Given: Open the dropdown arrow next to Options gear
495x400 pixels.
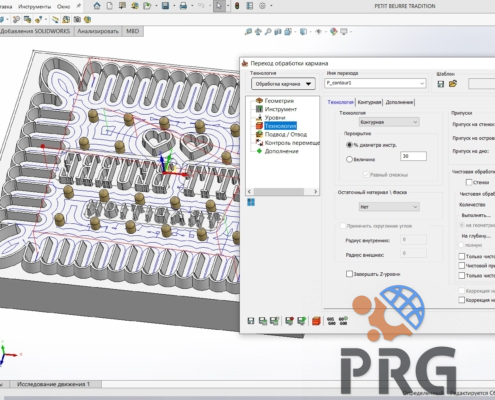Looking at the screenshot, I should 271,6.
